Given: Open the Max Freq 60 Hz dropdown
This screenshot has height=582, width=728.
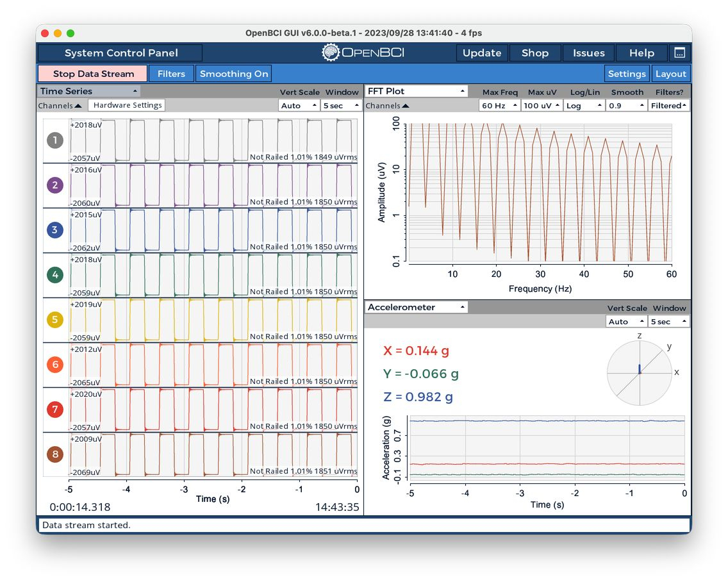Looking at the screenshot, I should [499, 105].
